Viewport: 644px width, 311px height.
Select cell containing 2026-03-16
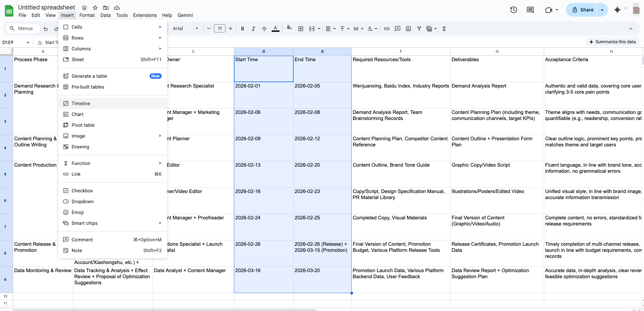[264, 280]
